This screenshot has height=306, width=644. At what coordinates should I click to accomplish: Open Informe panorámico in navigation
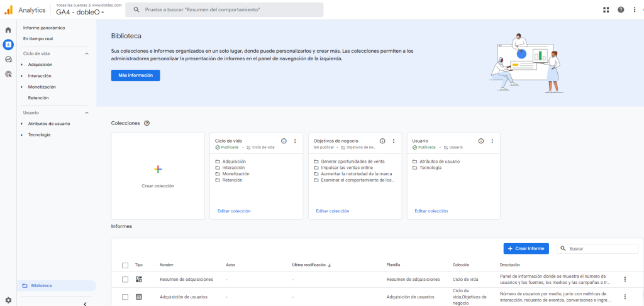click(x=44, y=28)
